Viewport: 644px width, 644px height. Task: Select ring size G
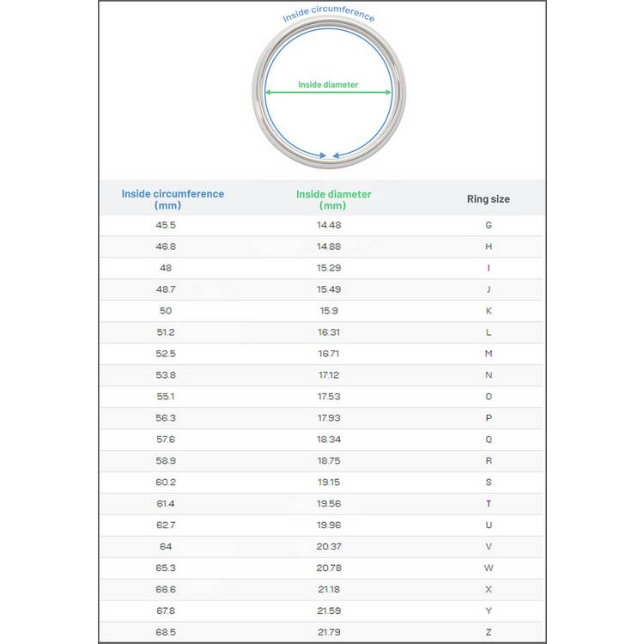(x=489, y=225)
